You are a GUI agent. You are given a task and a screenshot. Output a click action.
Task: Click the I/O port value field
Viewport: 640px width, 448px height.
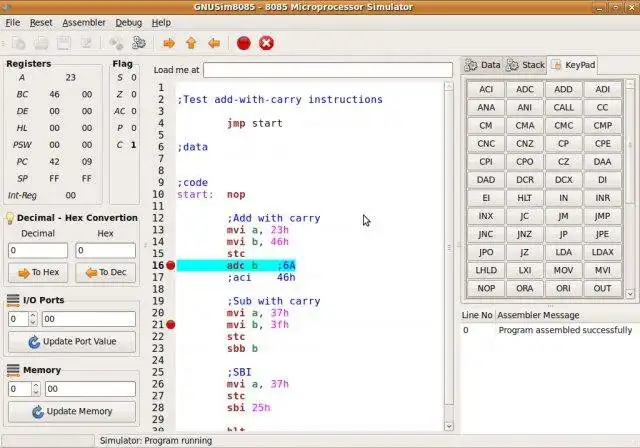click(x=89, y=319)
